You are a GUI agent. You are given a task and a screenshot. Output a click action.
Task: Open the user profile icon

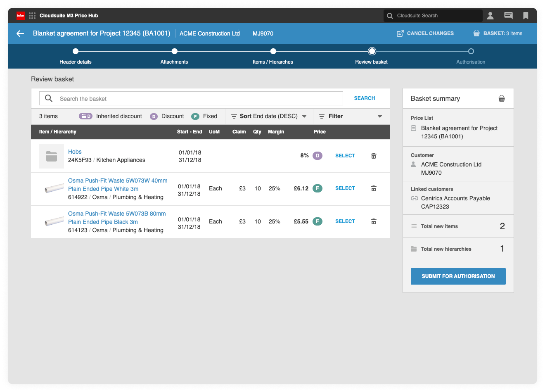click(x=490, y=16)
